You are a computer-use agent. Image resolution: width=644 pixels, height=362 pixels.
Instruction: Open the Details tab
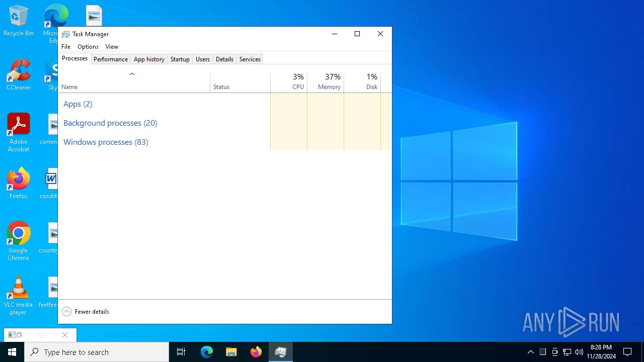pyautogui.click(x=224, y=59)
